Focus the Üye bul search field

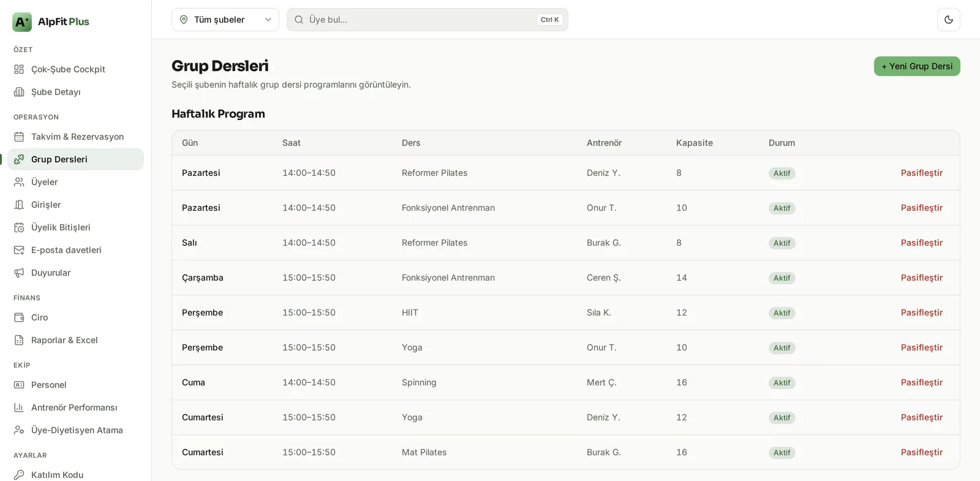(428, 20)
